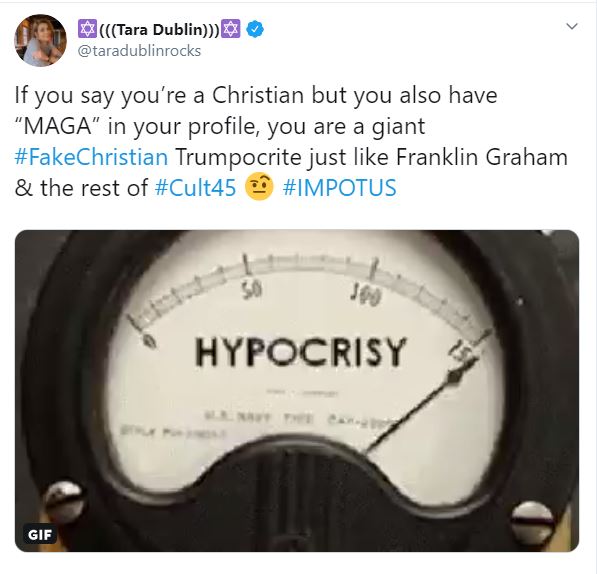
Task: Click the GIF badge on the media
Action: point(40,534)
